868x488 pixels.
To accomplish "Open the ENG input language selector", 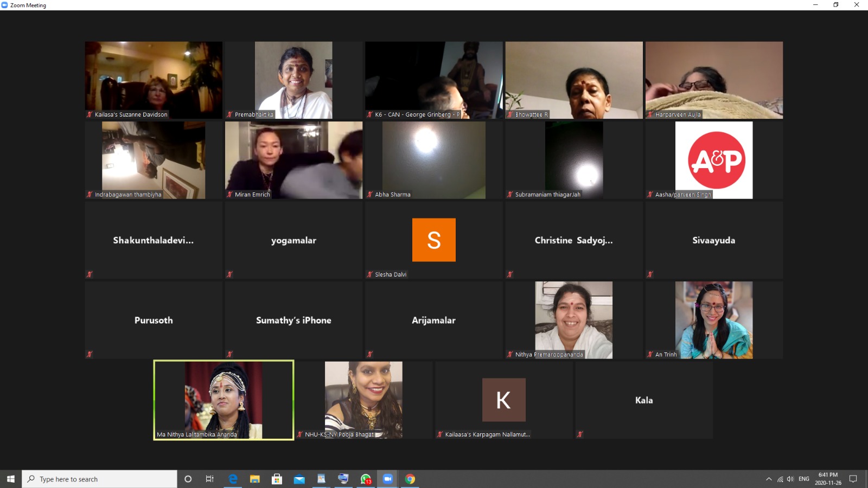I will [803, 479].
